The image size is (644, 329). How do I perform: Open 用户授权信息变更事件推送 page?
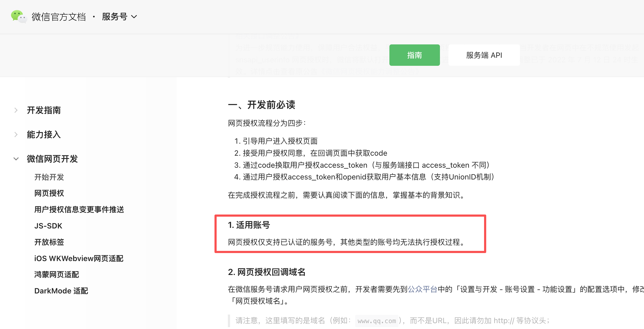point(79,210)
